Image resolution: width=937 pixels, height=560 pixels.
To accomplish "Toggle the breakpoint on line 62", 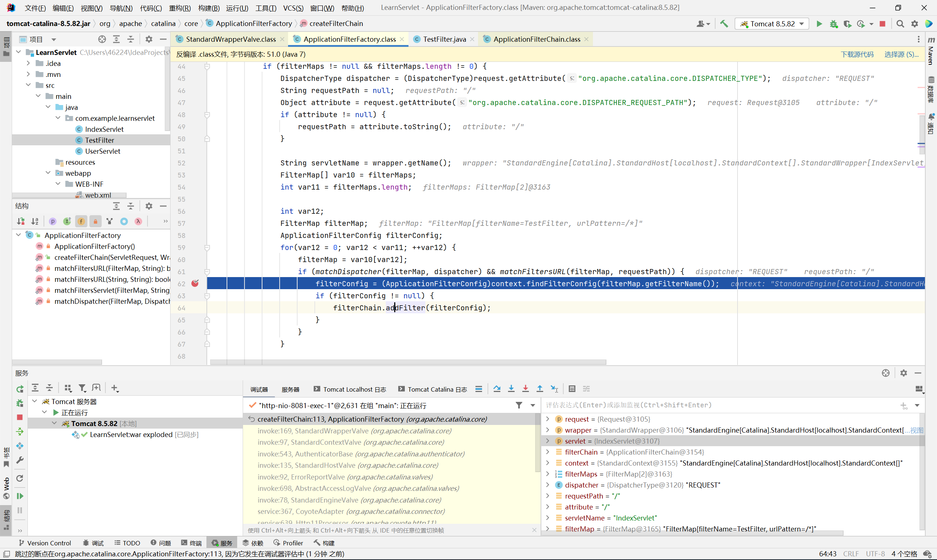I will click(195, 283).
